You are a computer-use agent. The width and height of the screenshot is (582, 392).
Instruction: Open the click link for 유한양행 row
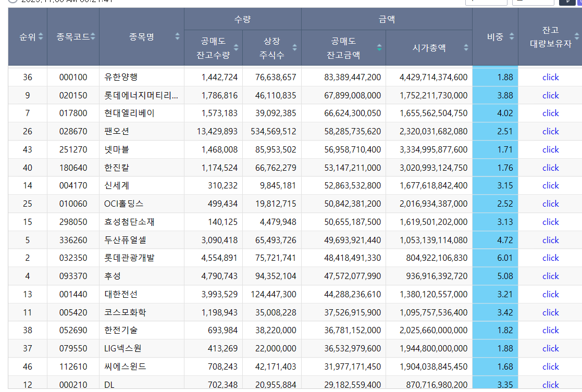[x=550, y=77]
